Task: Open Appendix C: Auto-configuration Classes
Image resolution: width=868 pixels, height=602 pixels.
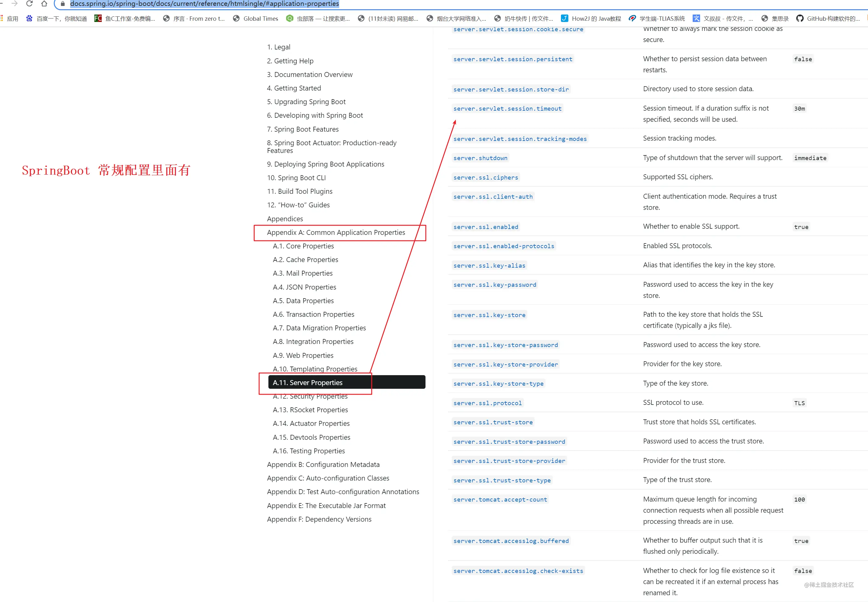Action: click(328, 478)
